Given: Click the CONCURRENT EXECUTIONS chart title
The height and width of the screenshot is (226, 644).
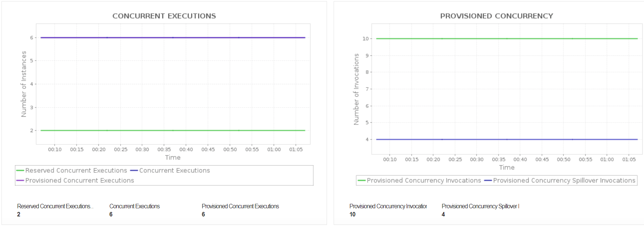Looking at the screenshot, I should 164,16.
